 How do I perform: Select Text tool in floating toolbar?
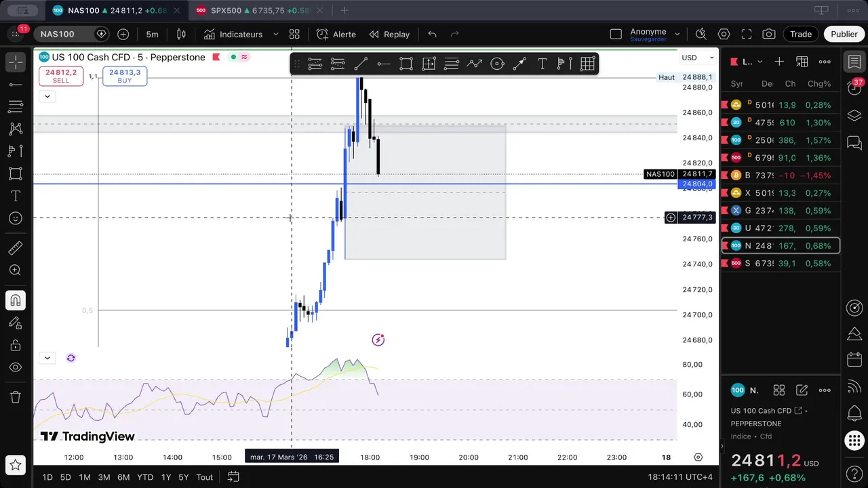coord(542,64)
